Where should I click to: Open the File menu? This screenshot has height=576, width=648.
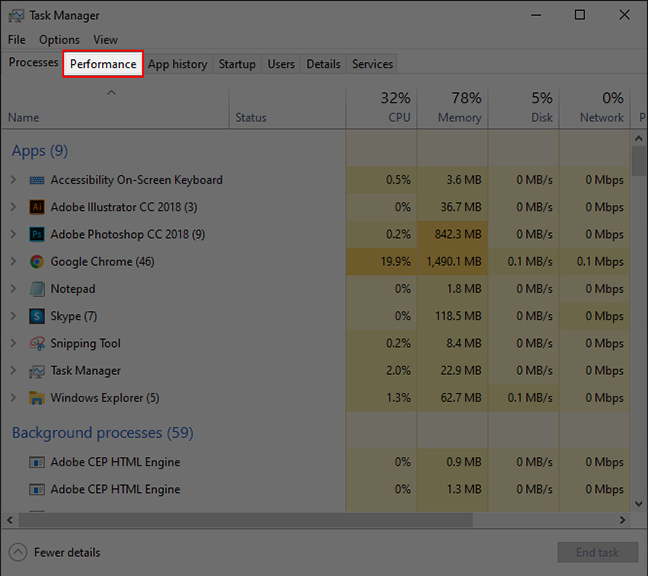[x=17, y=40]
